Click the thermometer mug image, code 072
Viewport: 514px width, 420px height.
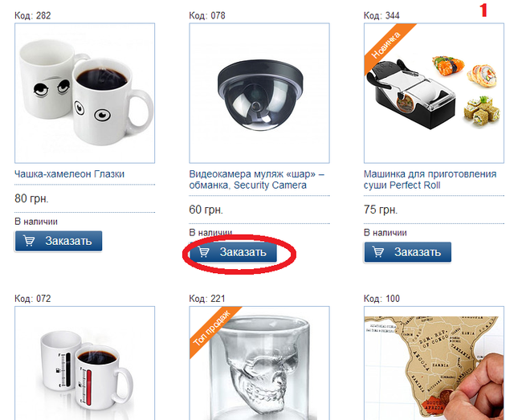(x=84, y=363)
